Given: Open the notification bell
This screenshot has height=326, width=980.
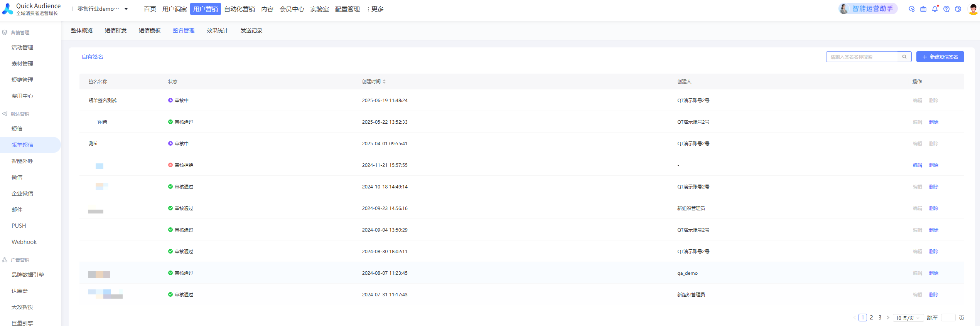Looking at the screenshot, I should (935, 9).
